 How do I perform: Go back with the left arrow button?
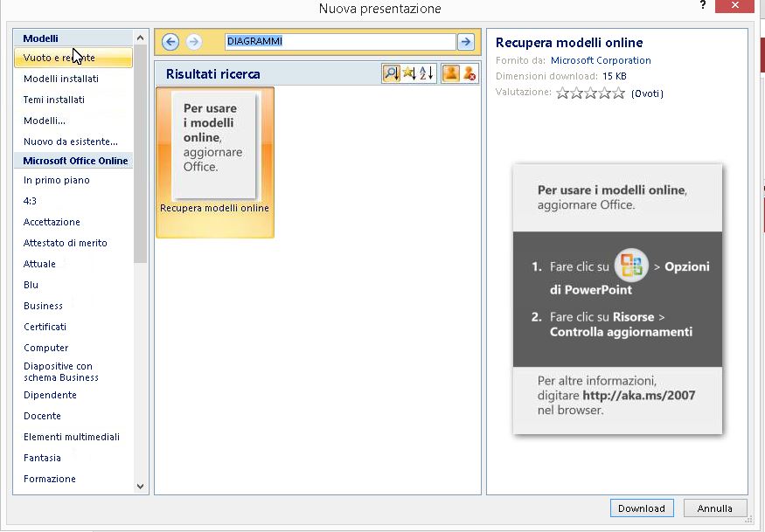[x=170, y=41]
